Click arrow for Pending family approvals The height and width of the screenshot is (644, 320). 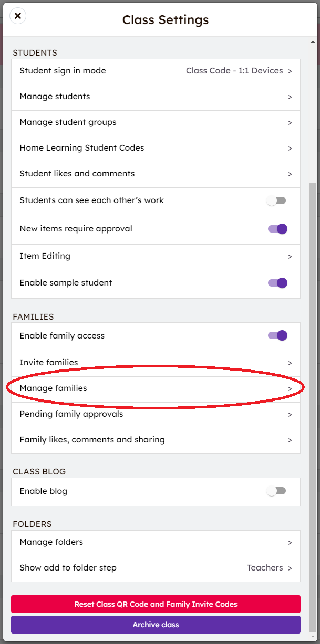(x=290, y=415)
